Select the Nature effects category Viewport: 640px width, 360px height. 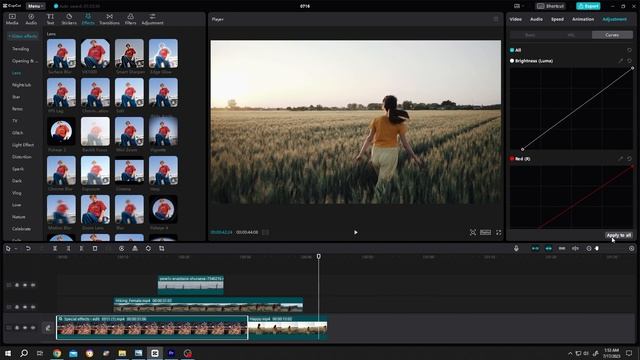click(19, 217)
